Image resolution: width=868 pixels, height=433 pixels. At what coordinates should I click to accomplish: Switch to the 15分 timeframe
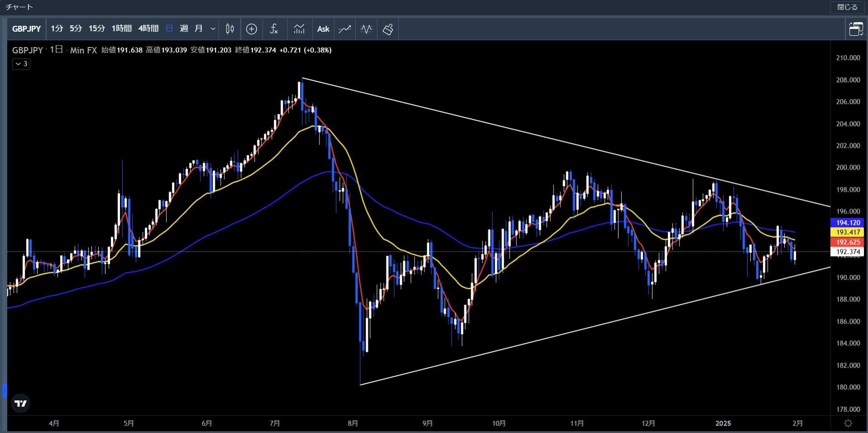96,29
